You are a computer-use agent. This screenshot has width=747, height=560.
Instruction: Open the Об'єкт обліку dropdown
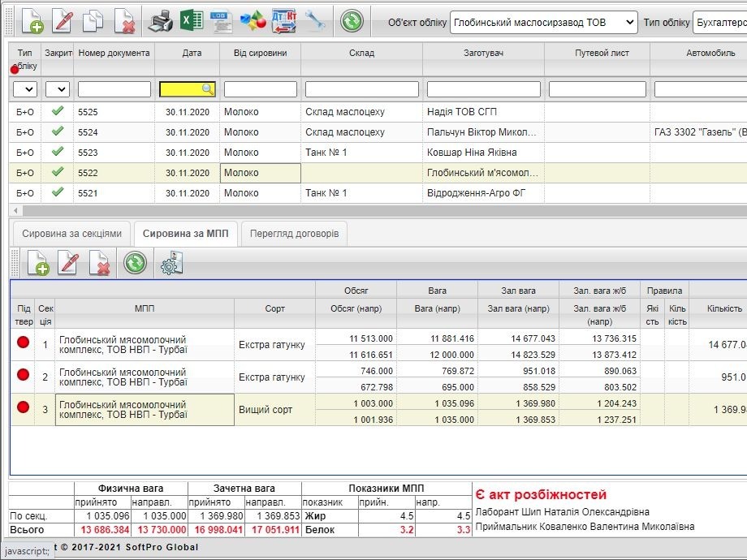[543, 23]
